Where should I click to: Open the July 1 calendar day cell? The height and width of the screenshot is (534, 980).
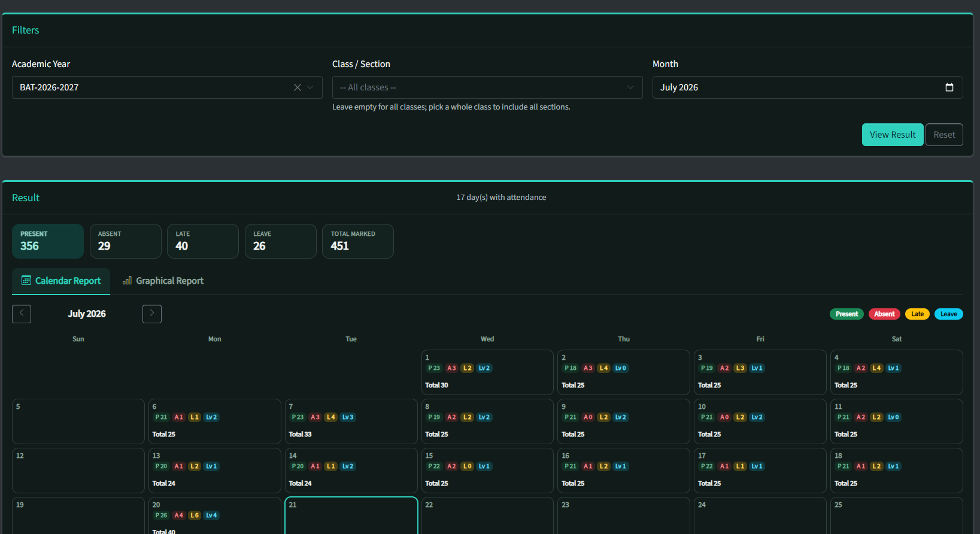point(487,372)
